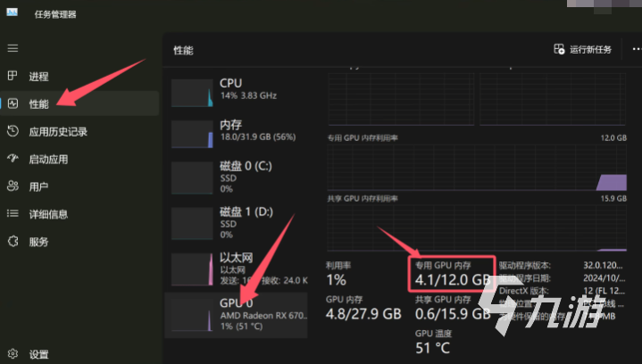Select the CPU performance entry

pos(237,91)
